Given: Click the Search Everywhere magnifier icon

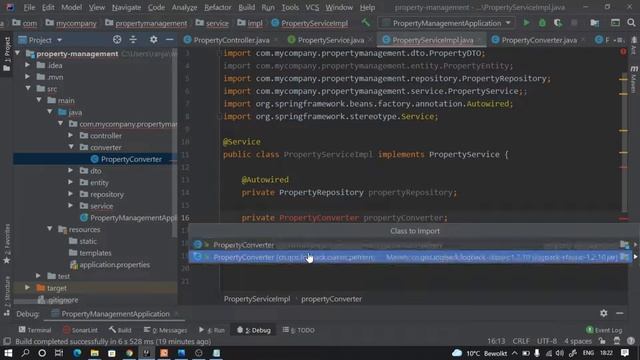Looking at the screenshot, I should [x=631, y=23].
